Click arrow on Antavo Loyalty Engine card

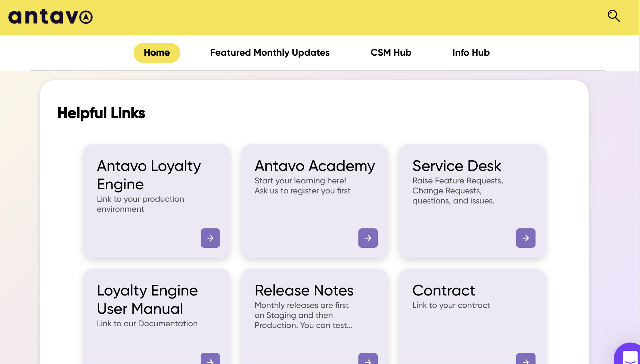pyautogui.click(x=210, y=238)
